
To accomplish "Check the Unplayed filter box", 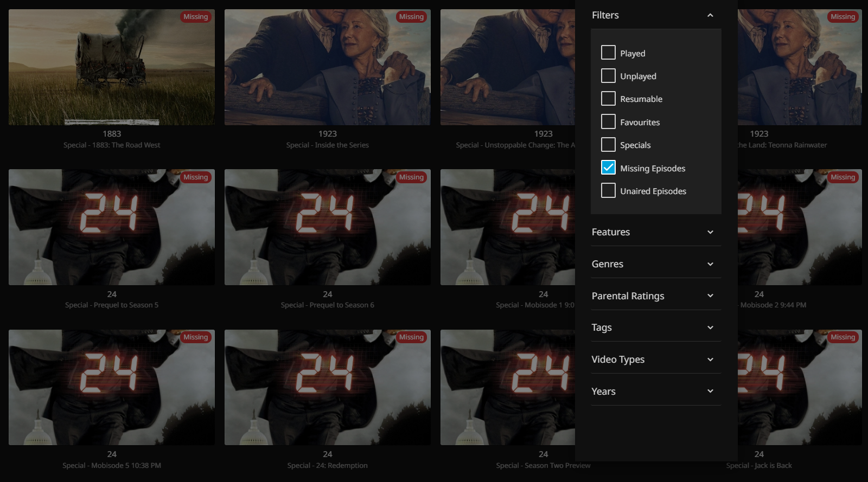I will coord(608,76).
